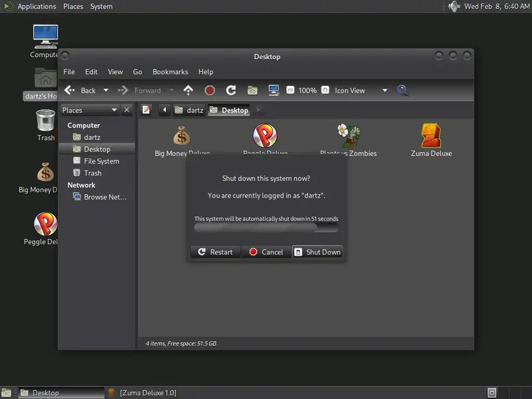
Task: Select the Desktop path bar button
Action: point(229,110)
